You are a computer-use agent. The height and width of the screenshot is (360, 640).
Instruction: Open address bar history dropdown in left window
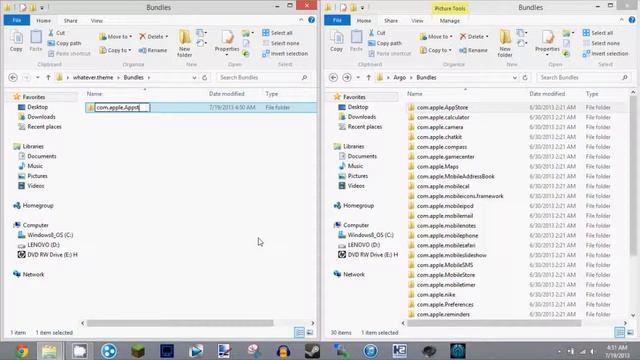click(x=194, y=77)
